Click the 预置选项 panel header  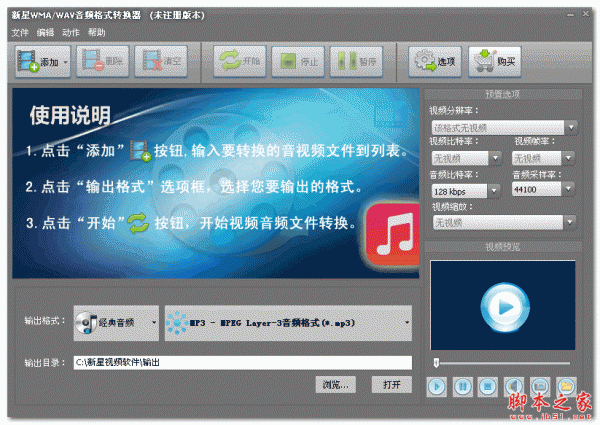point(502,94)
